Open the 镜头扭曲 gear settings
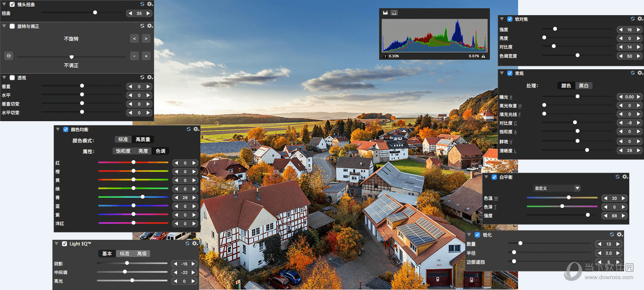The width and height of the screenshot is (644, 290). [150, 4]
